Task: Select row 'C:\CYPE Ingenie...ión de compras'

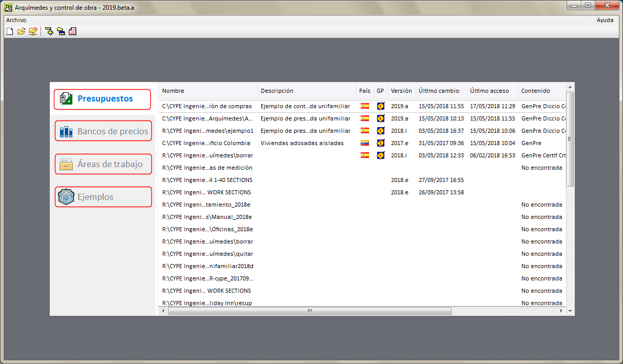Action: pyautogui.click(x=362, y=106)
